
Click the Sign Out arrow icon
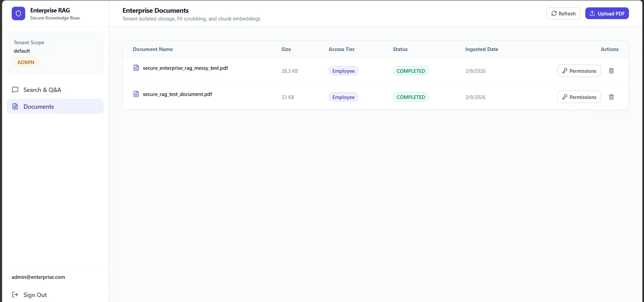coord(15,295)
